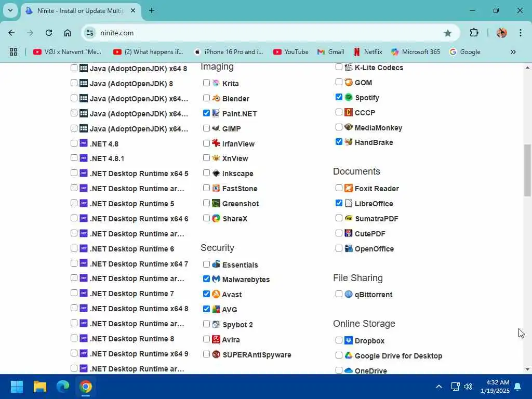Reload the page

coord(49,33)
